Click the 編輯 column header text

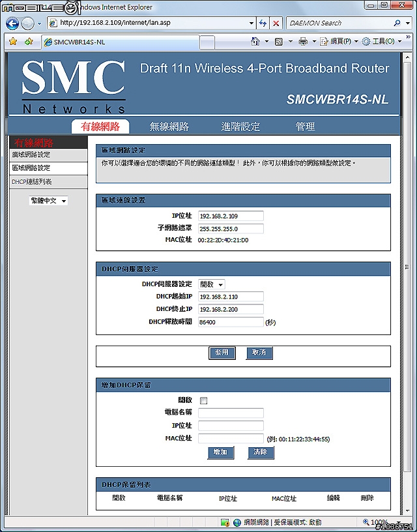[x=333, y=497]
